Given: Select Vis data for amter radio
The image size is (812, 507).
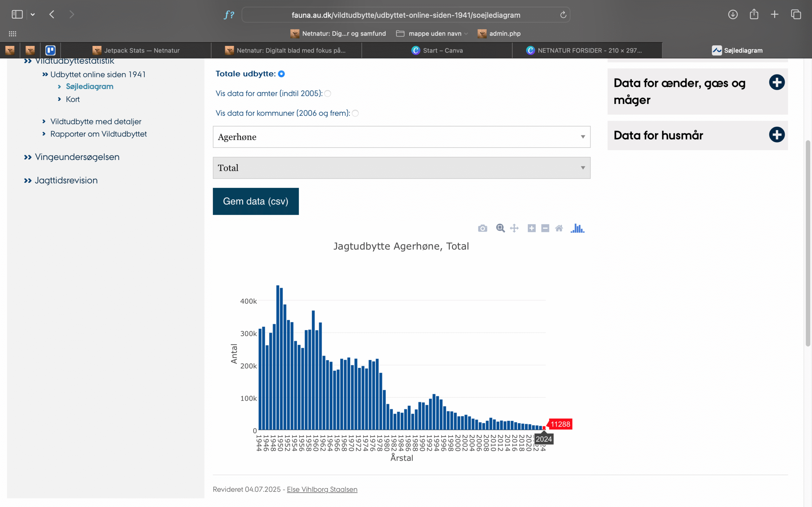Looking at the screenshot, I should click(x=328, y=93).
